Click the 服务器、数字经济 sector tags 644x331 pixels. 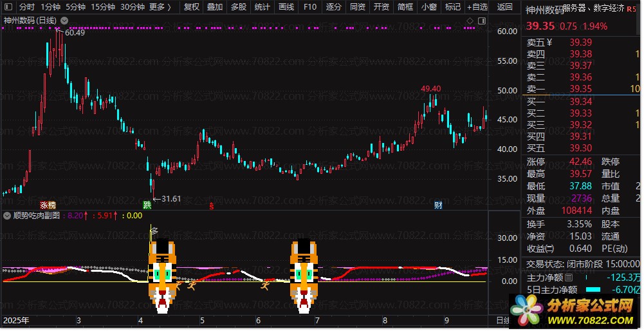[x=594, y=8]
